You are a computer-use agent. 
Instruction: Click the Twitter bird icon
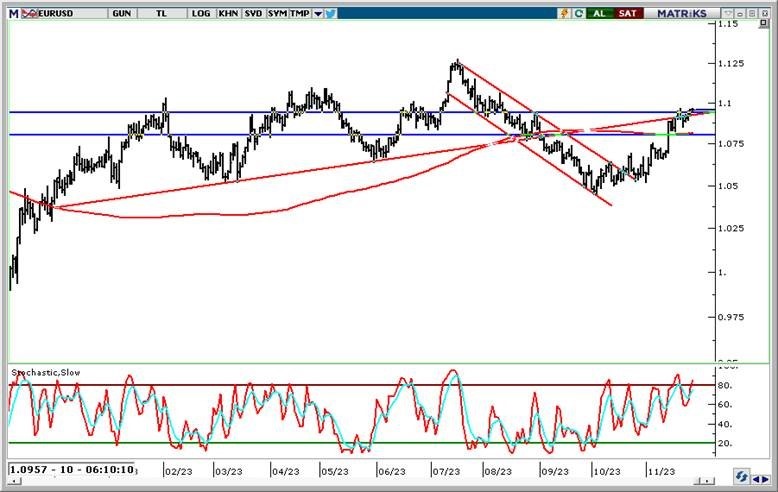[331, 13]
